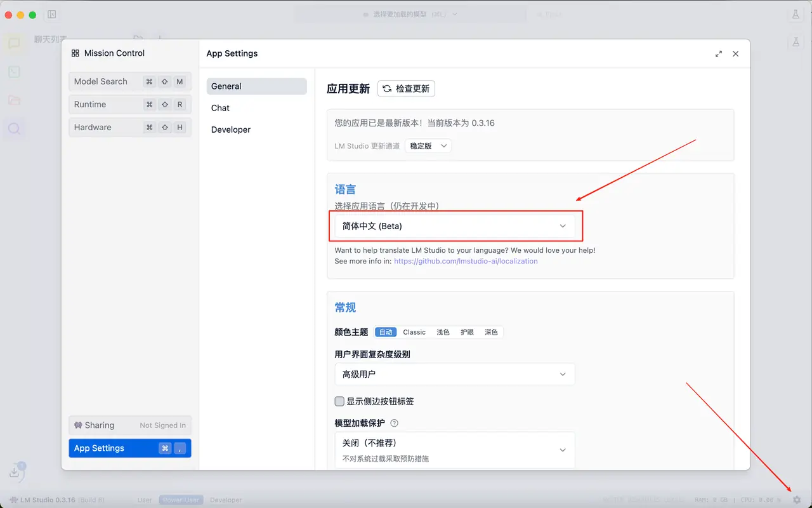Click the RAM: 0 GB status entry
Viewport: 812px width, 508px height.
coord(712,500)
